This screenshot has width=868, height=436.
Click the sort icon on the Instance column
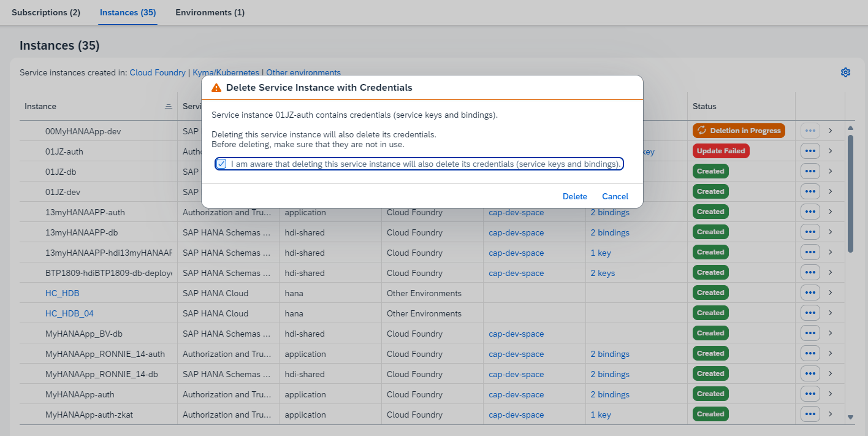click(x=169, y=105)
